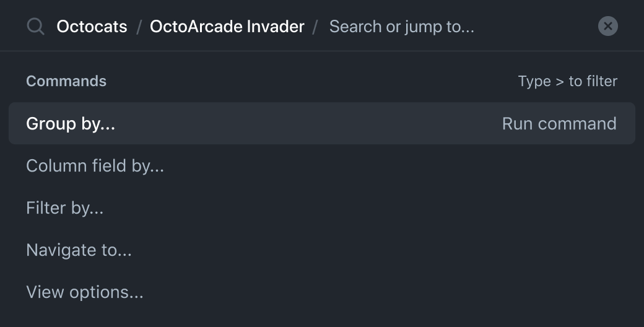Click the slash separator after Octocats

[x=139, y=27]
